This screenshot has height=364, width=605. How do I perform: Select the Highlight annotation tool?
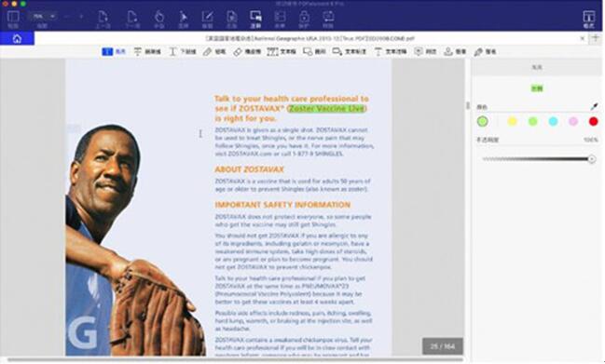(114, 51)
